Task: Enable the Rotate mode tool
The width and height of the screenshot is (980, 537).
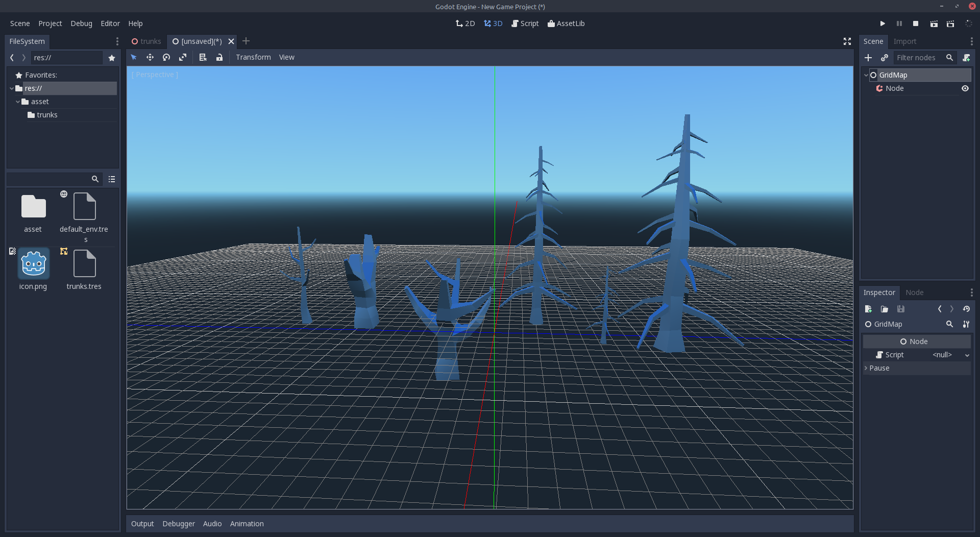Action: point(166,57)
